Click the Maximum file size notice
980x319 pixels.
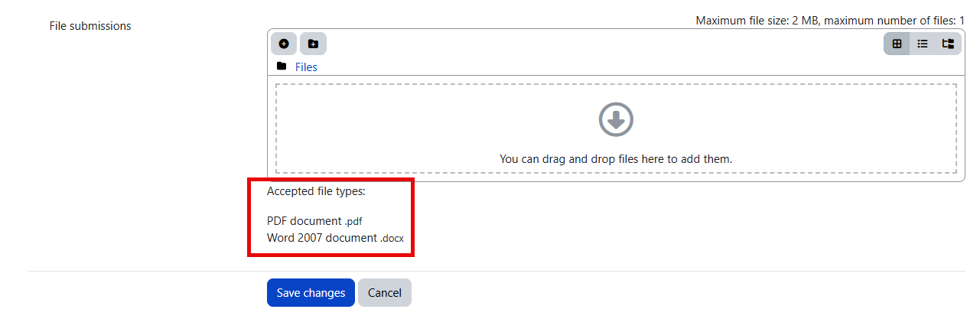pos(829,21)
